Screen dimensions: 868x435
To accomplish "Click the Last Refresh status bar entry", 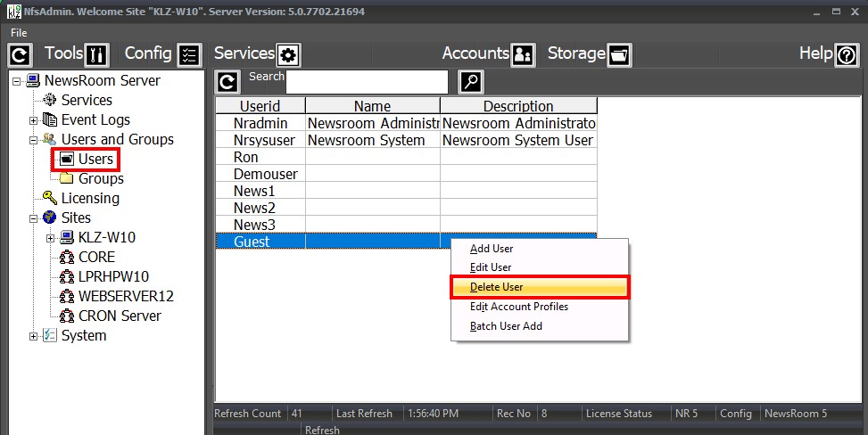I will [x=364, y=414].
